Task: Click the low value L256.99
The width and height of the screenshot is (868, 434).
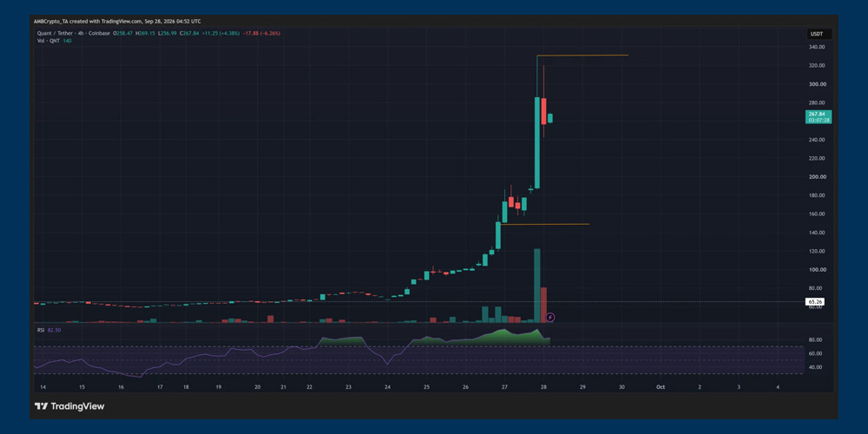Action: 168,33
